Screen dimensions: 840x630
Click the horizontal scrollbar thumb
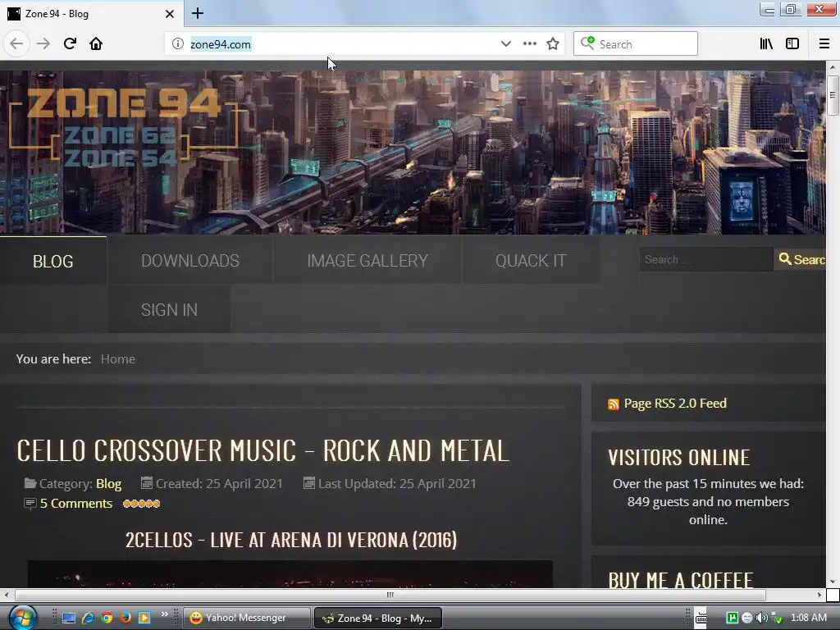coord(390,595)
